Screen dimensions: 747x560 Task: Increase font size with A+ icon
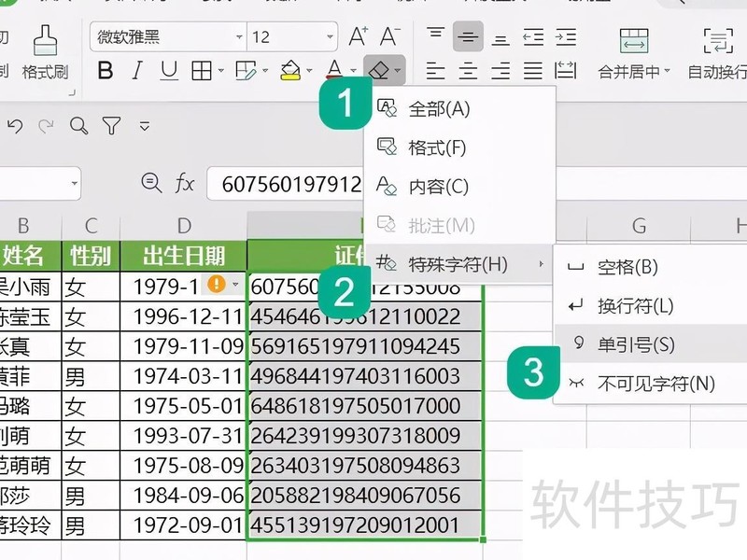(359, 36)
